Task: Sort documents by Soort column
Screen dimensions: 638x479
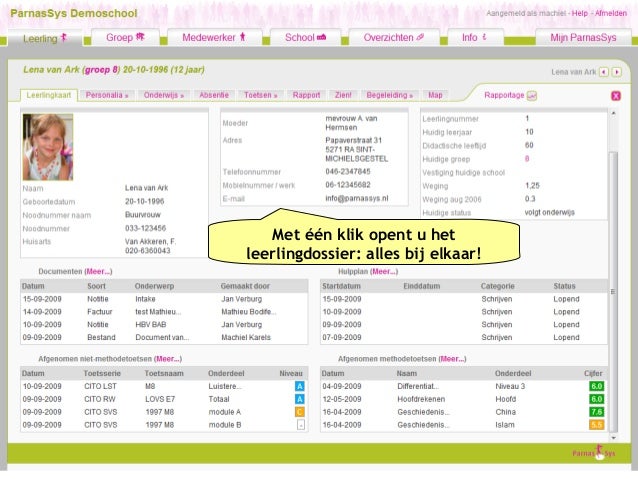Action: coord(96,286)
